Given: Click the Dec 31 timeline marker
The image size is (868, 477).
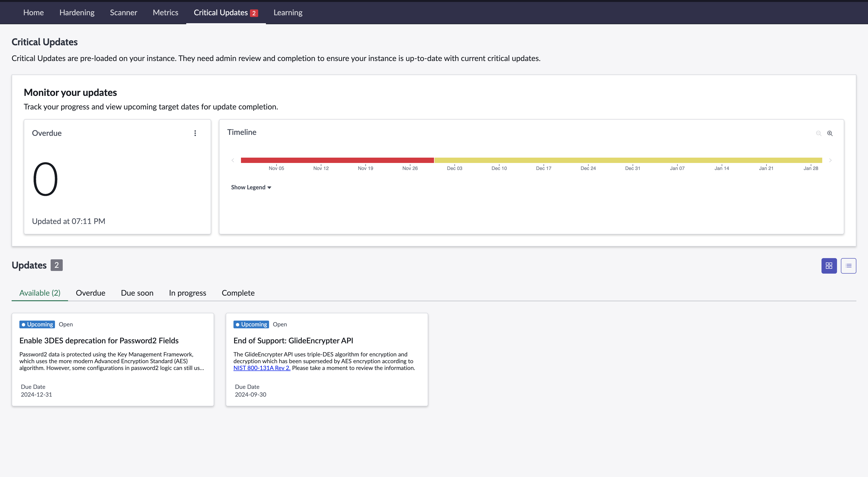Looking at the screenshot, I should [x=632, y=168].
